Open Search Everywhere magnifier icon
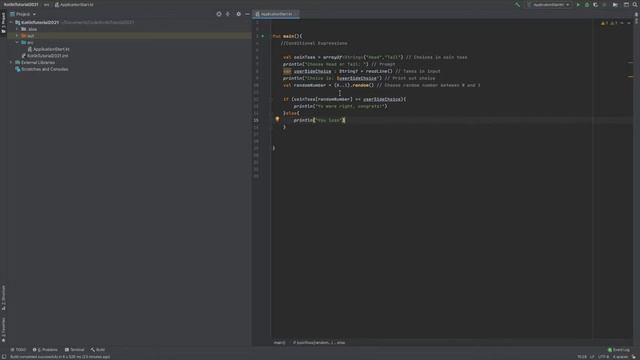This screenshot has height=360, width=640. click(x=635, y=4)
